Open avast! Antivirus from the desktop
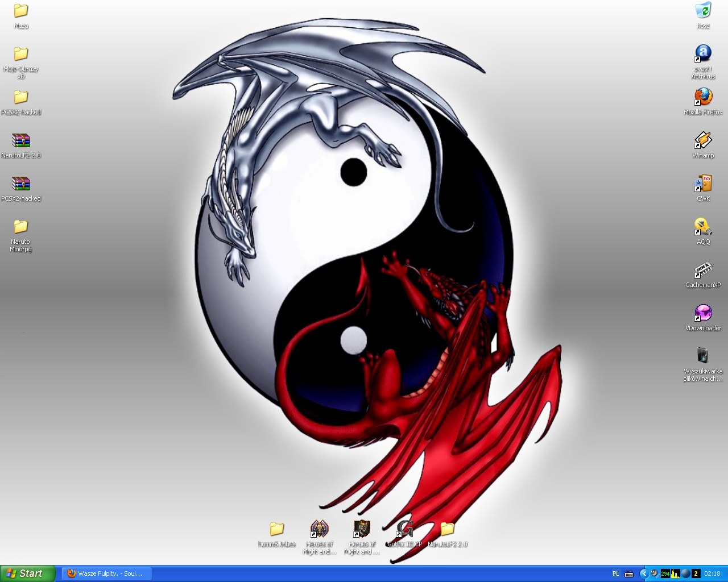The height and width of the screenshot is (582, 728). tap(703, 54)
